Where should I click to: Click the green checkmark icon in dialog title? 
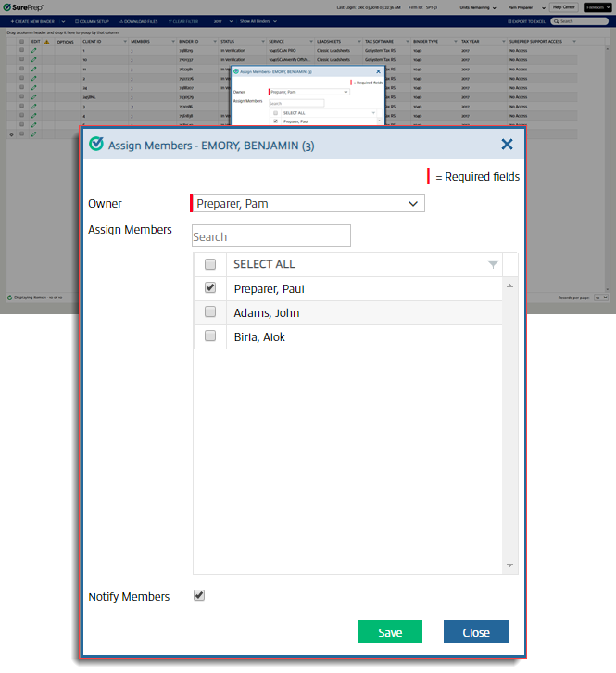click(x=95, y=145)
